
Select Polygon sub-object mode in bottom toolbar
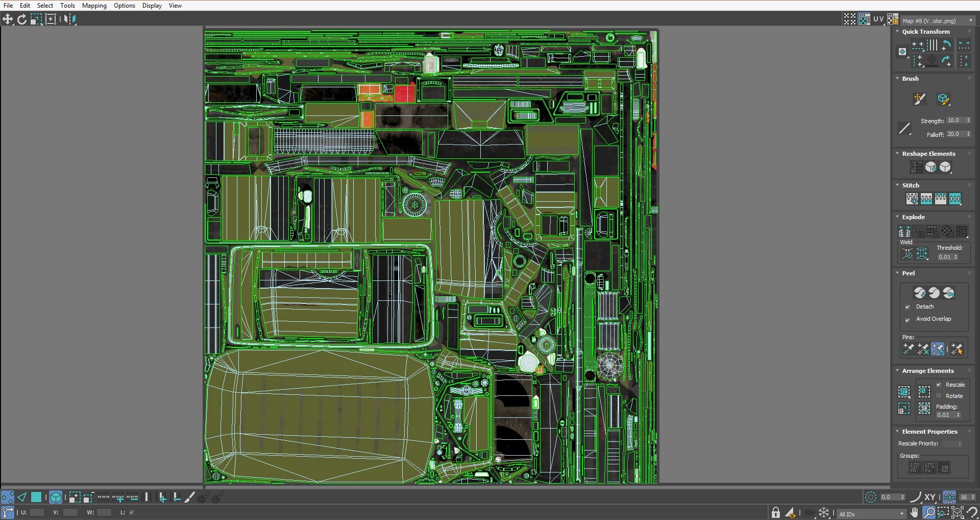(x=36, y=497)
